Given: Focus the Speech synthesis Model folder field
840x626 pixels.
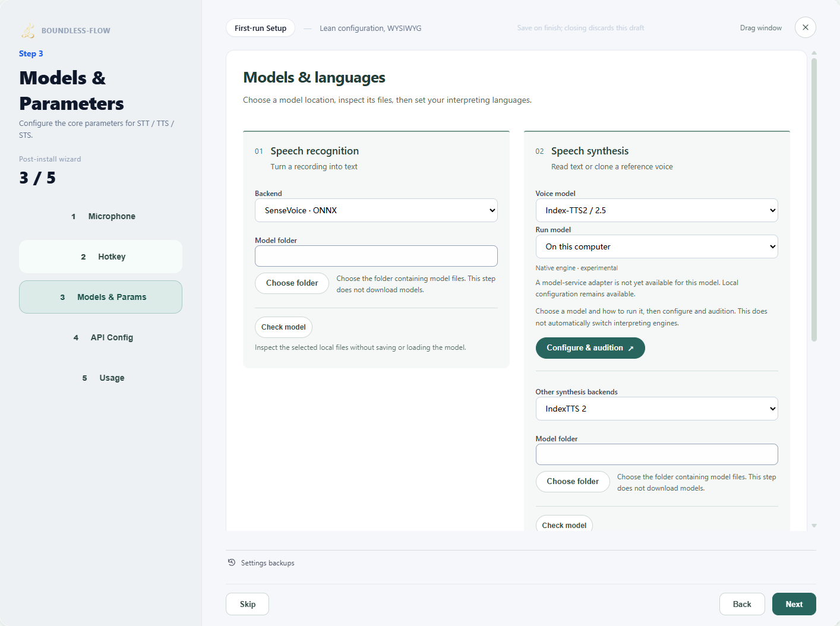Looking at the screenshot, I should (x=656, y=454).
